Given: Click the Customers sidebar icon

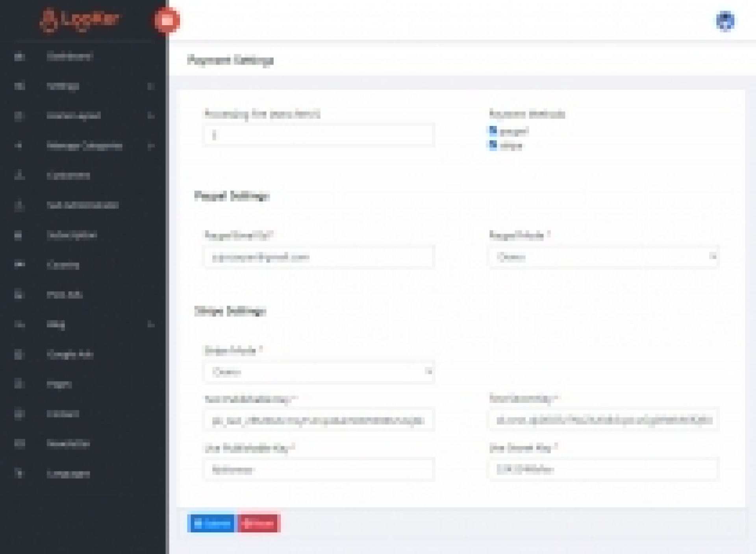Looking at the screenshot, I should pos(19,175).
